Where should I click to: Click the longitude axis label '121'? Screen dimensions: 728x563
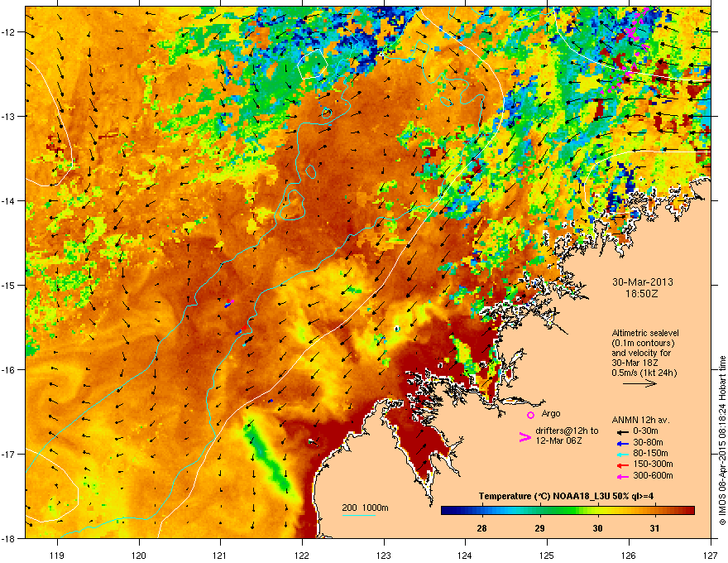(220, 555)
